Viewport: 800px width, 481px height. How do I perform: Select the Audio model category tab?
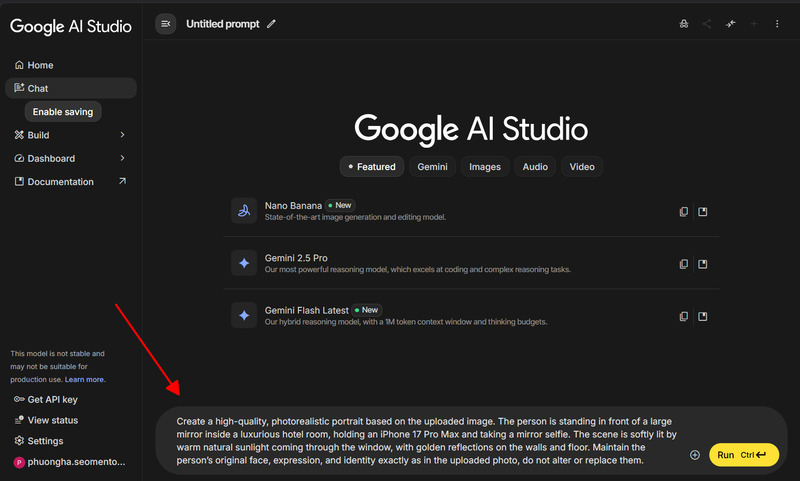[x=534, y=167]
